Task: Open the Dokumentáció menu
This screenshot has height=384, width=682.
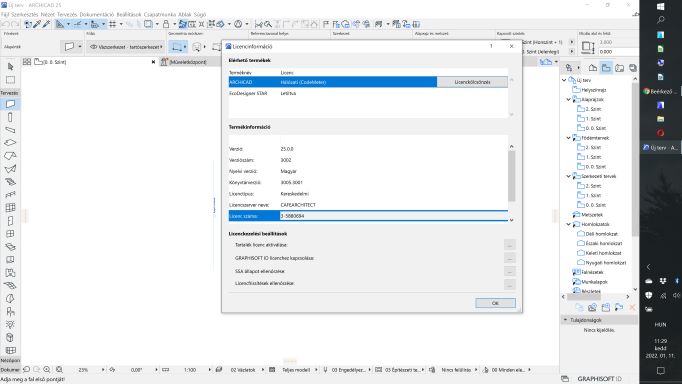Action: pos(97,14)
